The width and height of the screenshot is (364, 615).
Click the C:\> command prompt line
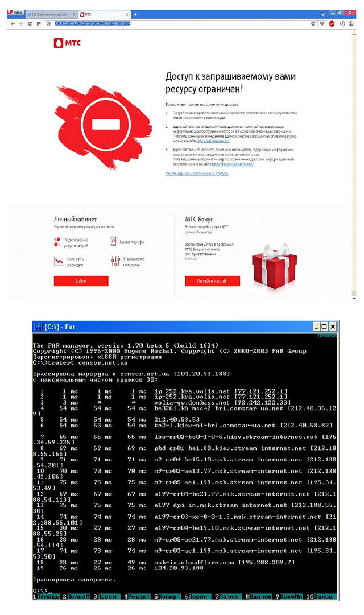click(x=42, y=591)
